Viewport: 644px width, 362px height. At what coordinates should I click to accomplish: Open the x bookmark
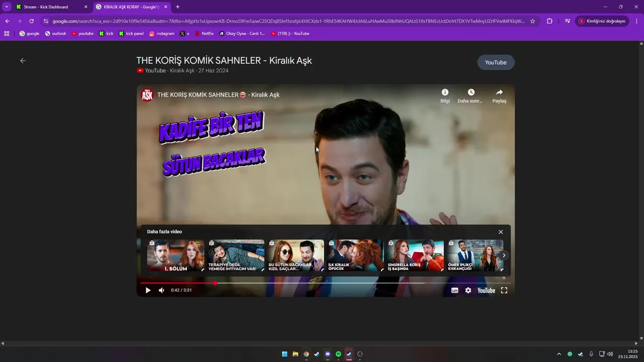pos(185,34)
